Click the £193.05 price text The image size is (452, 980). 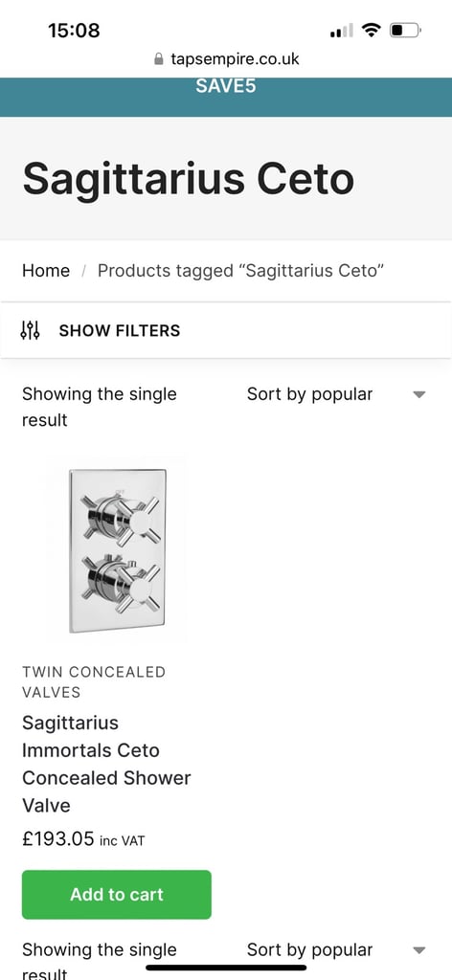click(x=58, y=838)
